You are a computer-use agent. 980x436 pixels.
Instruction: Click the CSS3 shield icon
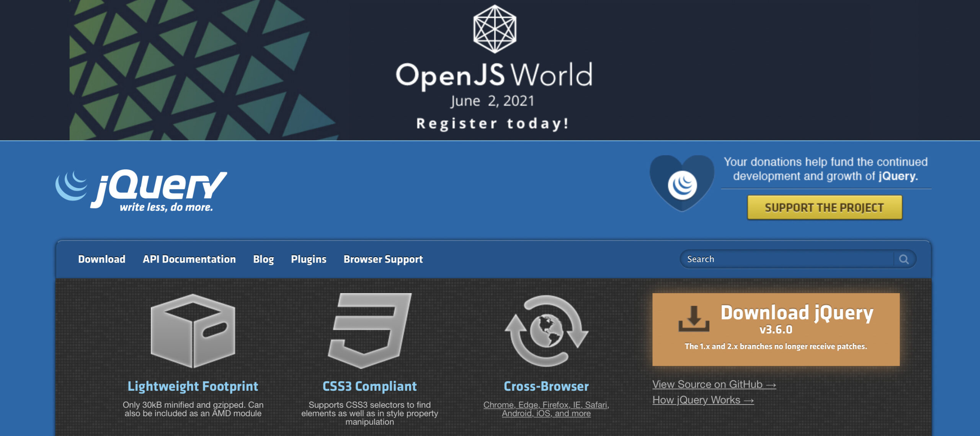click(x=369, y=331)
